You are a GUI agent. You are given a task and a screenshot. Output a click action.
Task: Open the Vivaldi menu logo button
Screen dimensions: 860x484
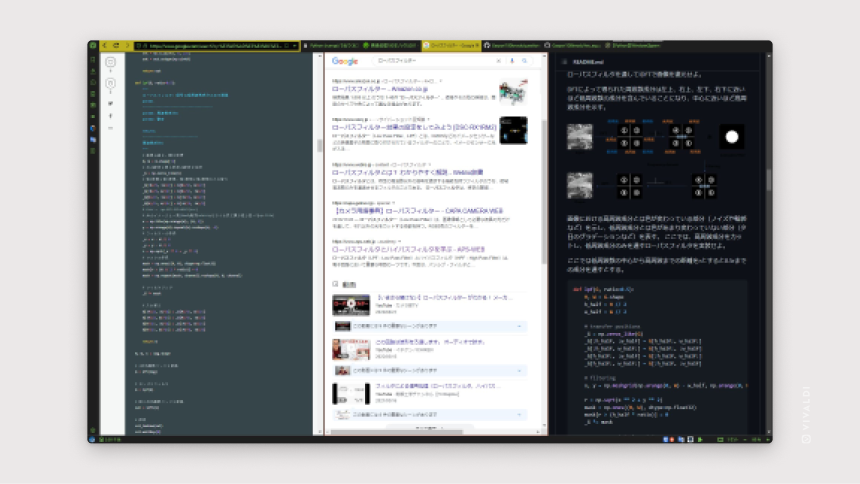[93, 46]
